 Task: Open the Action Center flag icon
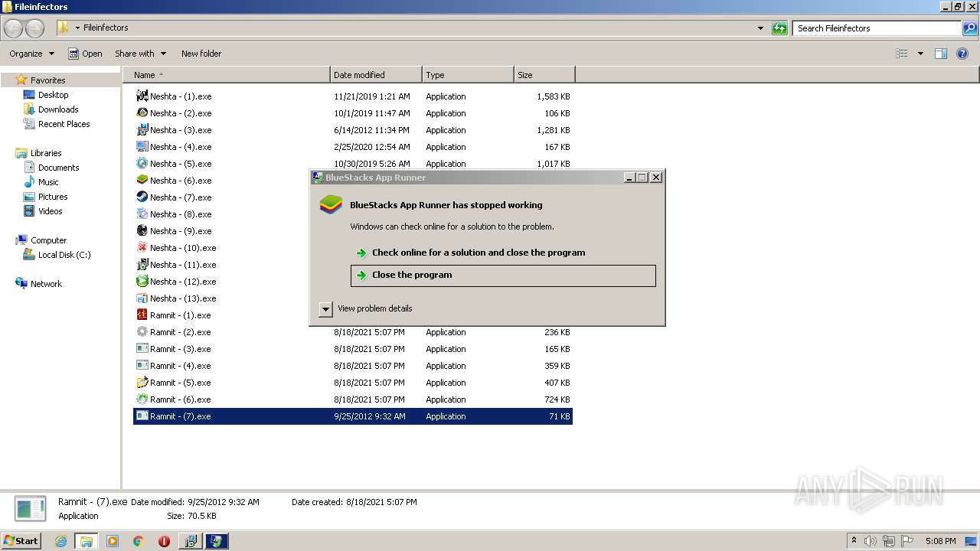coord(907,541)
